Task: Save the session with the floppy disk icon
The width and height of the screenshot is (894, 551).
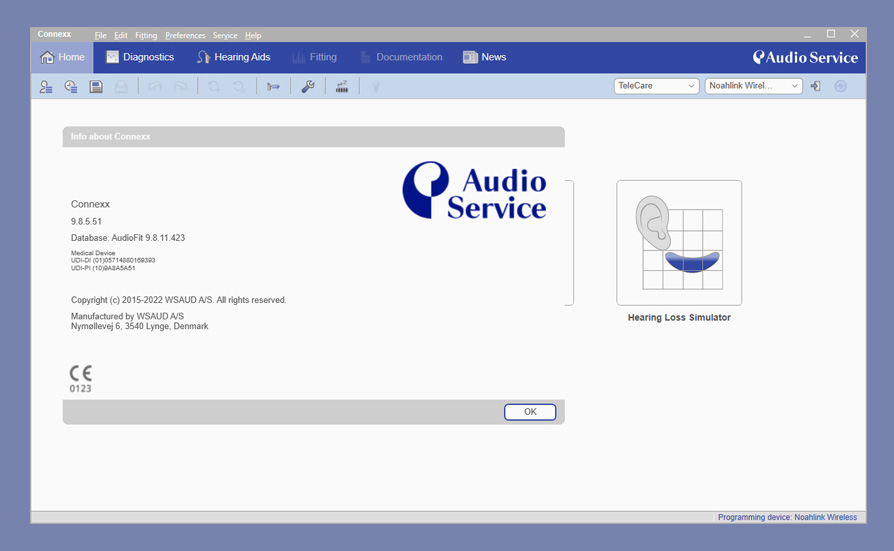Action: 96,87
